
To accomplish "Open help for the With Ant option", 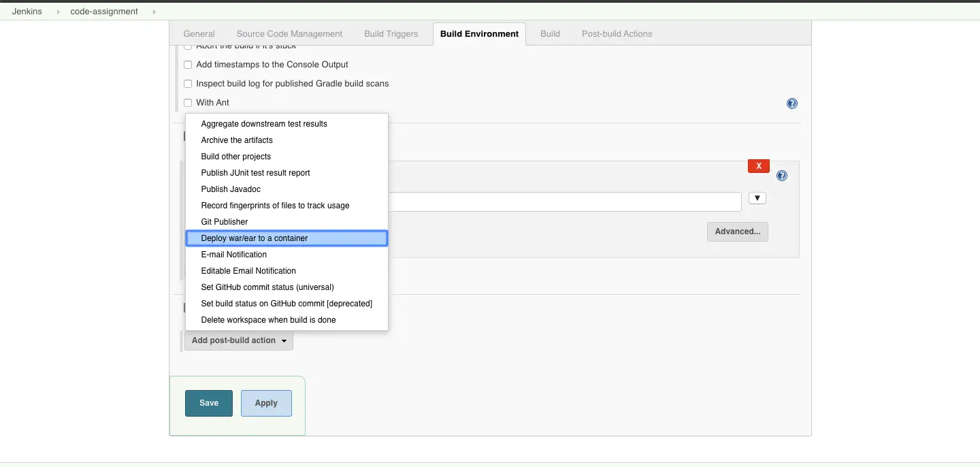I will click(x=791, y=103).
